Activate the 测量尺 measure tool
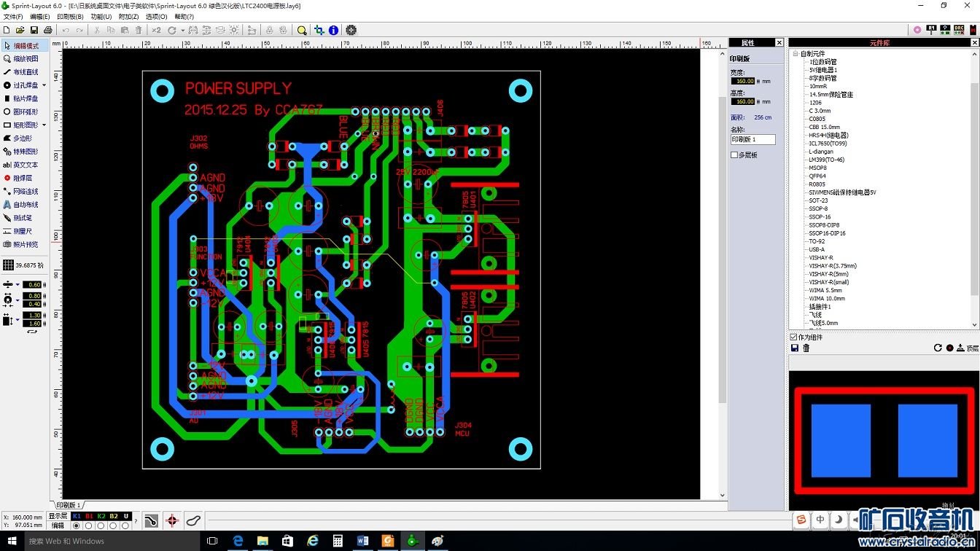The width and height of the screenshot is (980, 551). (22, 231)
